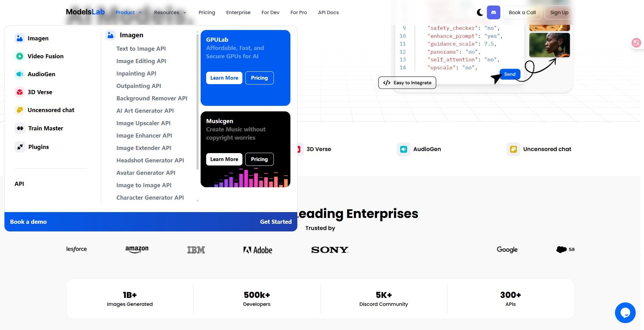The image size is (644, 330).
Task: Open API Docs in the navbar
Action: click(x=328, y=12)
